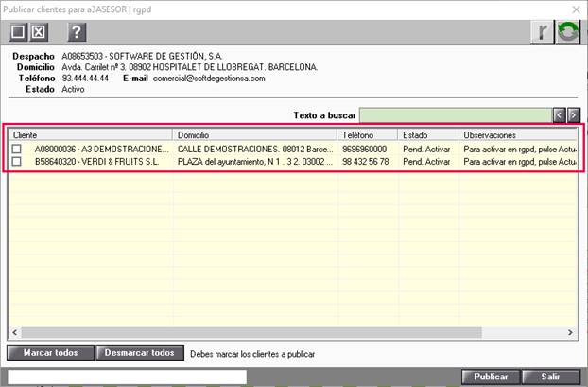The image size is (588, 387).
Task: Select row B58640320 - VERDI & FRUITS S.L.
Action: pos(293,162)
